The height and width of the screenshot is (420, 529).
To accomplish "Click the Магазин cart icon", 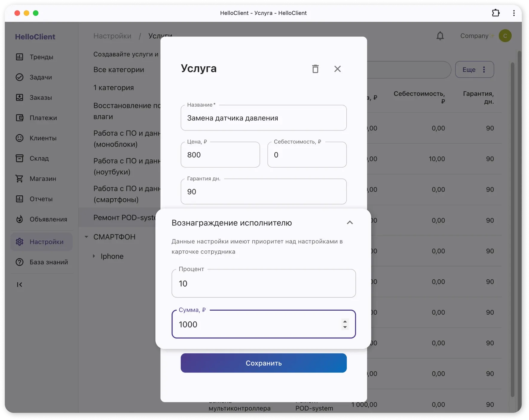I will coord(20,179).
